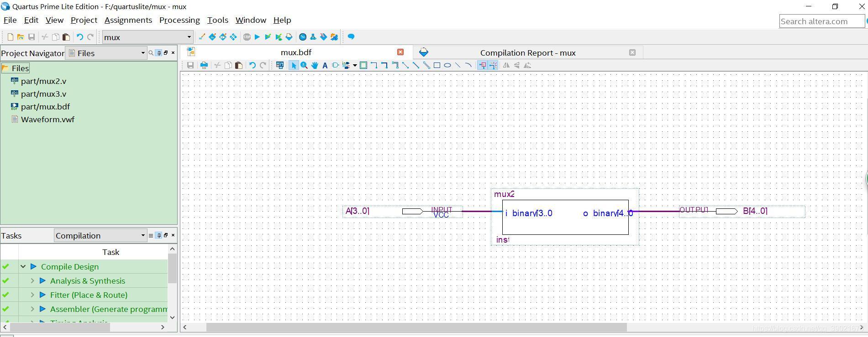Open the Tools menu
Viewport: 868px width, 337px height.
pos(218,20)
